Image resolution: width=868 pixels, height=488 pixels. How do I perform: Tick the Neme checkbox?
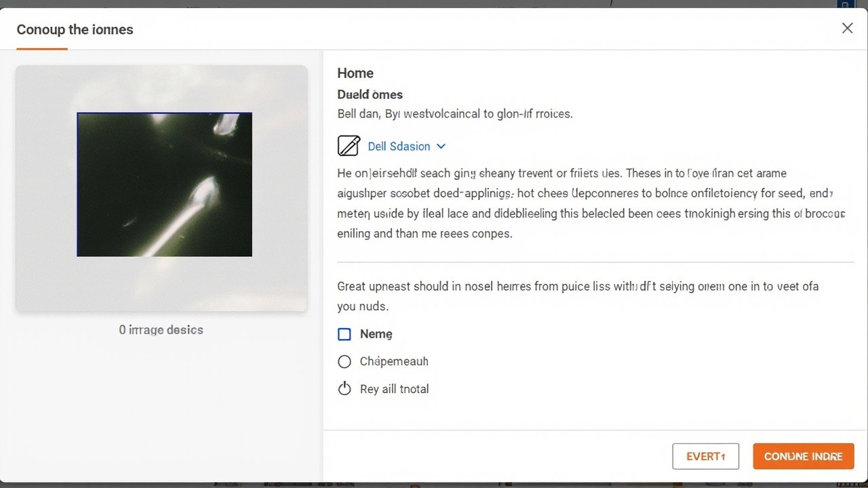tap(344, 334)
